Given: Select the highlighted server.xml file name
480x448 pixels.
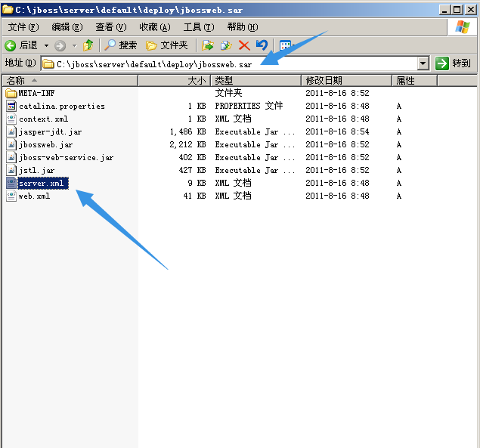Looking at the screenshot, I should (x=43, y=184).
